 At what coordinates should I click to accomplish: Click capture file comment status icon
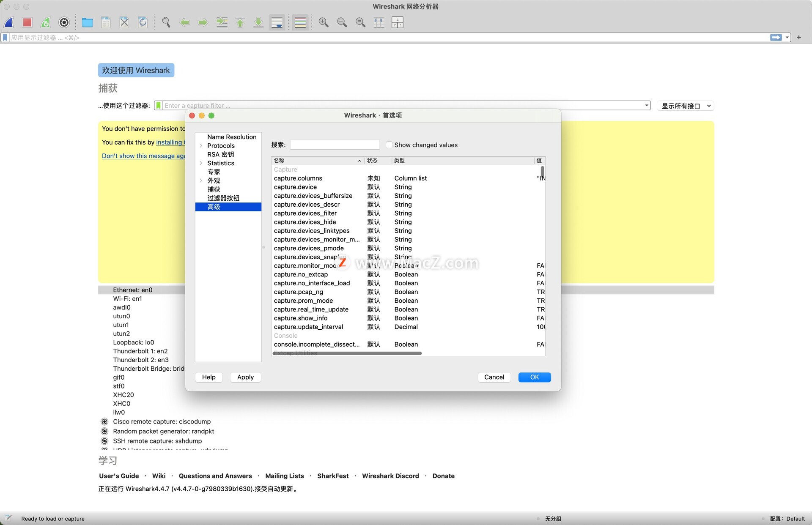pos(8,519)
